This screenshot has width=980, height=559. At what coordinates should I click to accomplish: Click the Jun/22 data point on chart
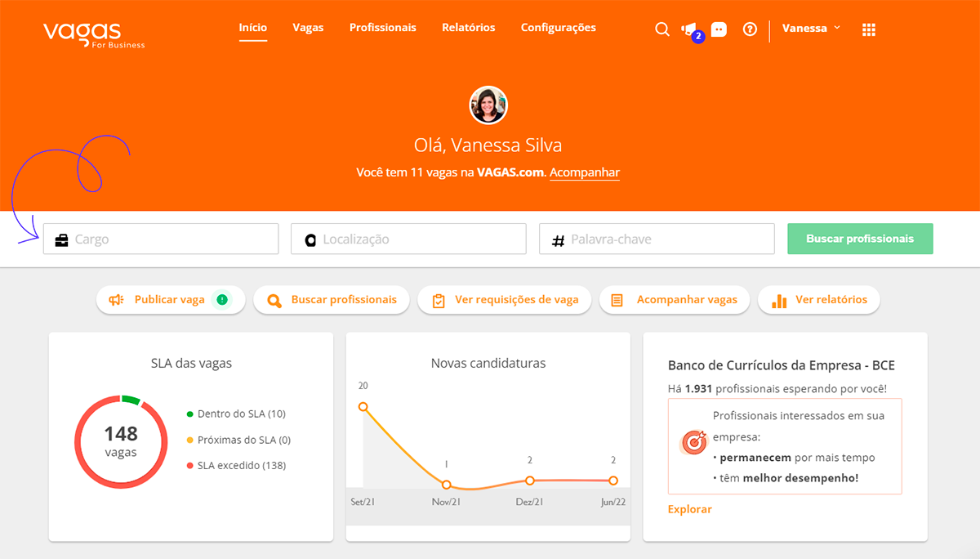[613, 481]
